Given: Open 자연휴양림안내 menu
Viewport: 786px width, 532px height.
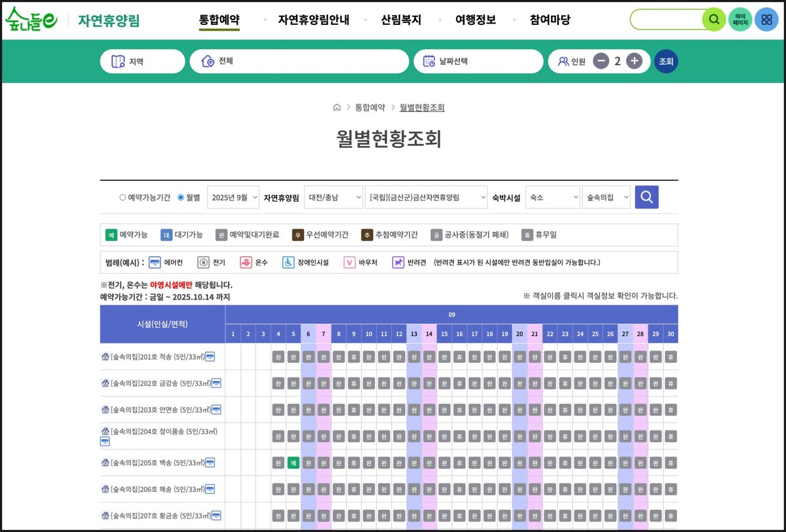Looking at the screenshot, I should click(314, 20).
